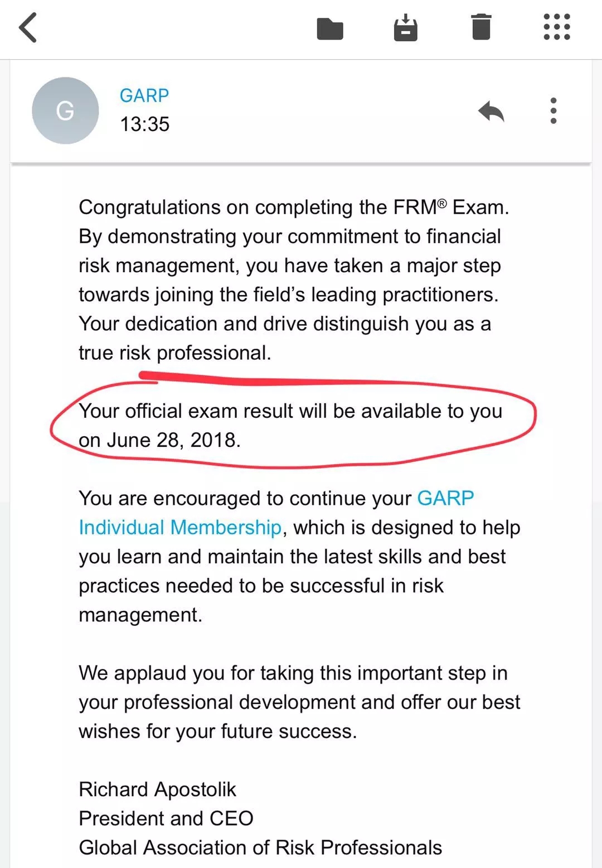Tap the President and CEO line
Viewport: 602px width, 868px height.
166,818
